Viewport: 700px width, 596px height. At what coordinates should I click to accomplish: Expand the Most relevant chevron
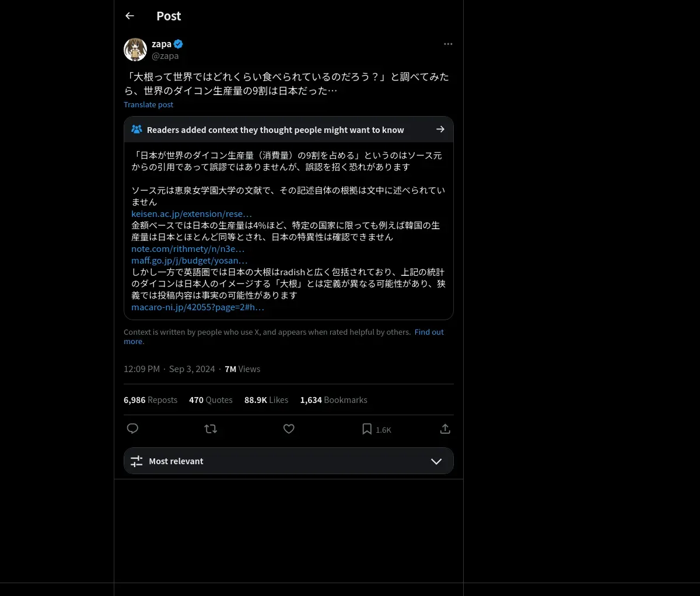436,461
